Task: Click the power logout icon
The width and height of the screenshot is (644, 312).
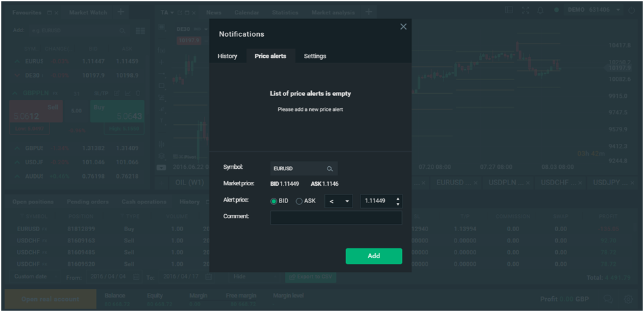Action: point(632,10)
